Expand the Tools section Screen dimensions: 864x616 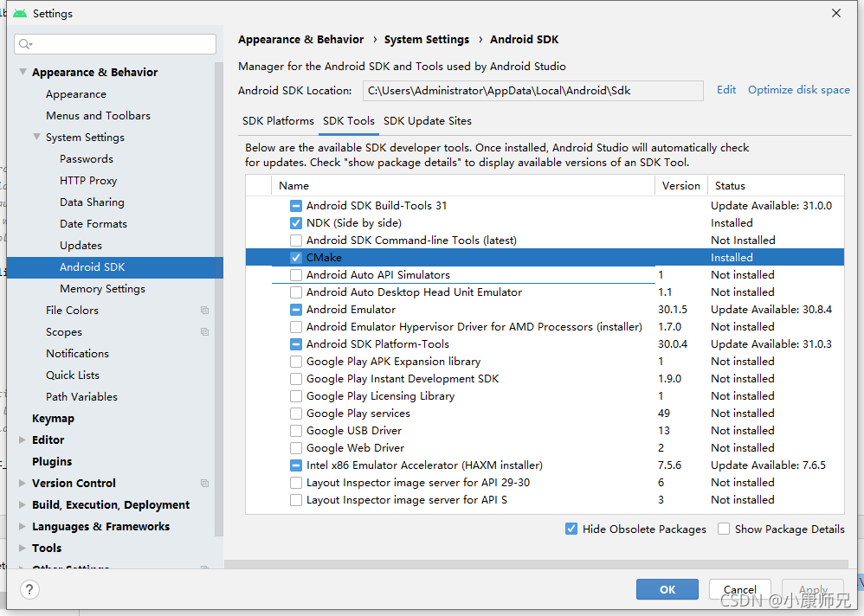tap(23, 548)
